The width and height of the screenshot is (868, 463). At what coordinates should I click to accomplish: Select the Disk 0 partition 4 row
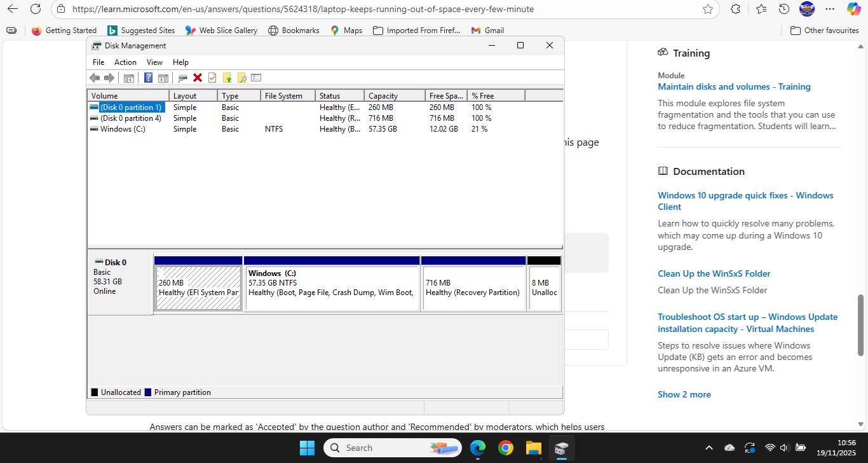tap(130, 118)
